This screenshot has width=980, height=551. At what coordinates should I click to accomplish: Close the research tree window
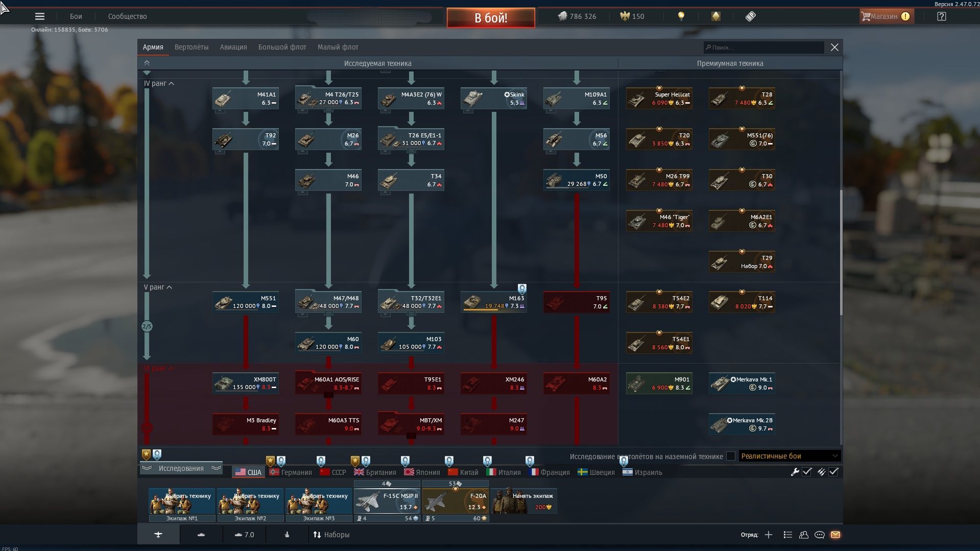pos(834,47)
